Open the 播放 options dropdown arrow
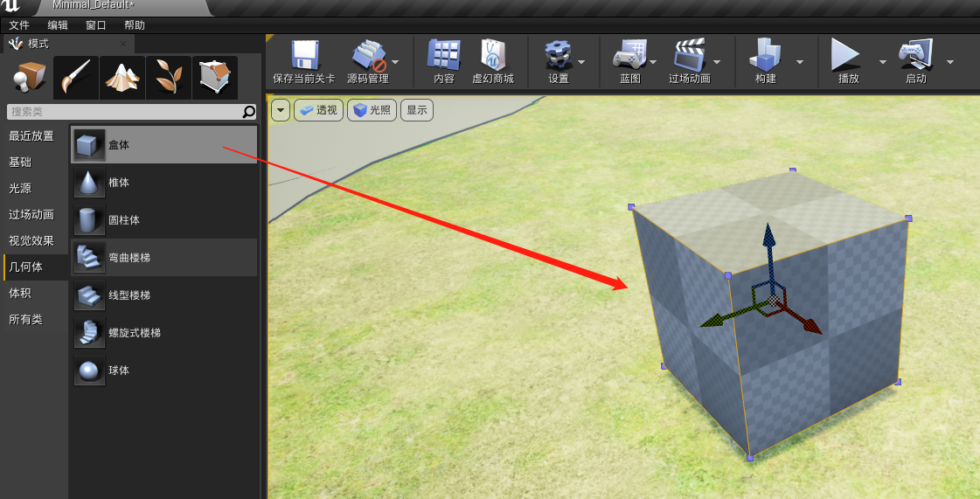980x499 pixels. click(882, 62)
